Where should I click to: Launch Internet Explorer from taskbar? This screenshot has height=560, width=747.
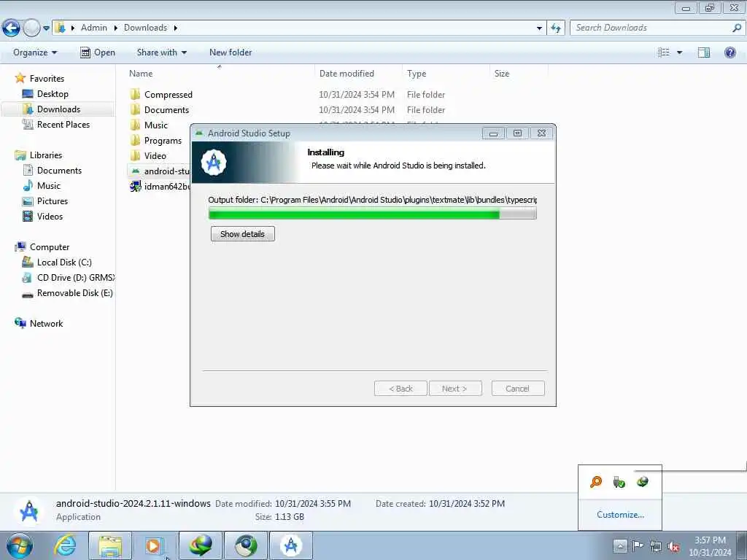point(64,545)
